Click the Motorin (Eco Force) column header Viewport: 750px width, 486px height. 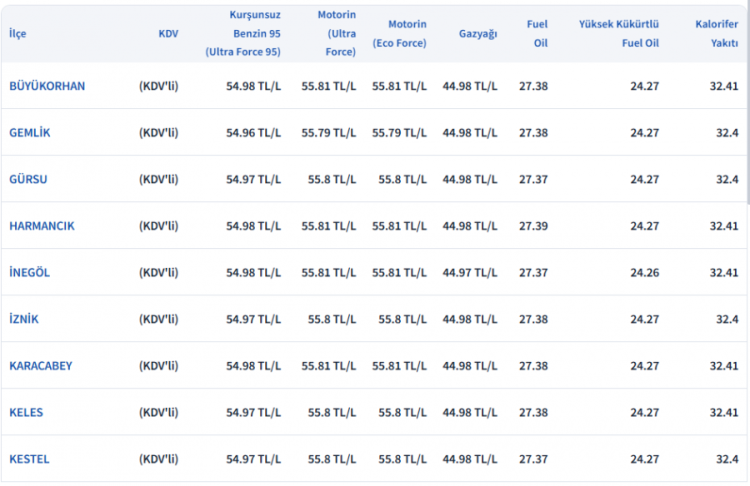point(399,34)
